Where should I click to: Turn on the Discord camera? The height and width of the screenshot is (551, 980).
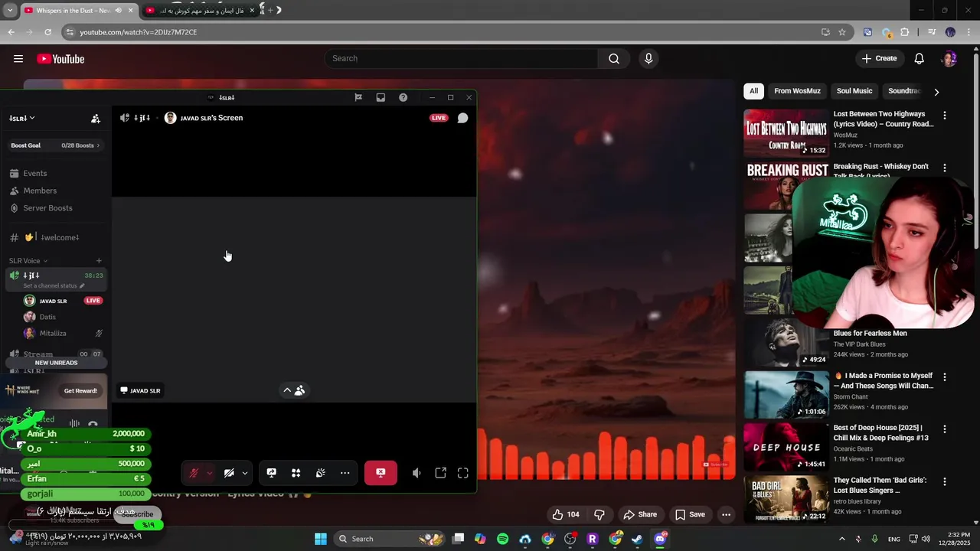(229, 473)
